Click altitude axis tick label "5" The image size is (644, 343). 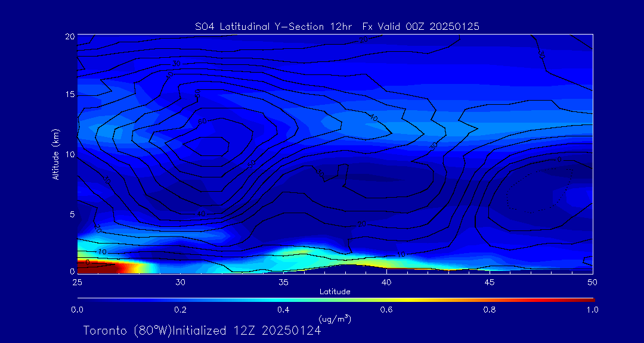click(x=72, y=214)
